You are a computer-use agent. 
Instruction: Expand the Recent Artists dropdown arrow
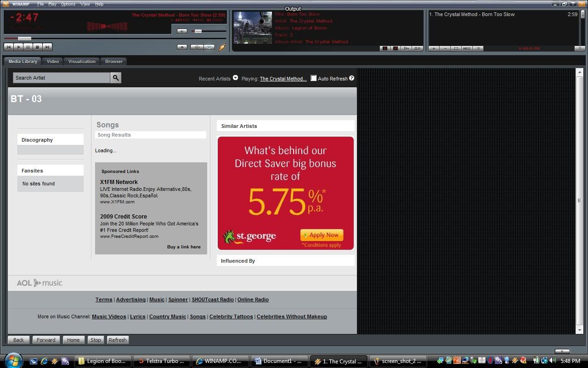(235, 78)
